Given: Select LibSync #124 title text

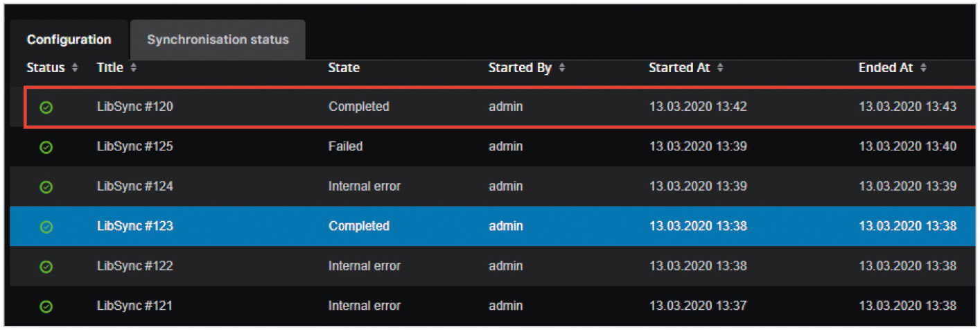Looking at the screenshot, I should 135,186.
